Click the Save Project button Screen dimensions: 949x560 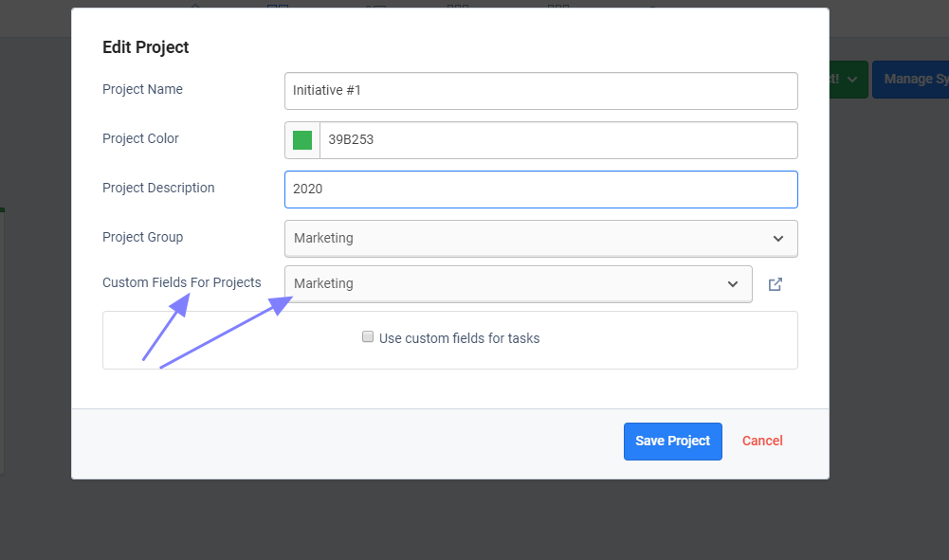(x=672, y=442)
